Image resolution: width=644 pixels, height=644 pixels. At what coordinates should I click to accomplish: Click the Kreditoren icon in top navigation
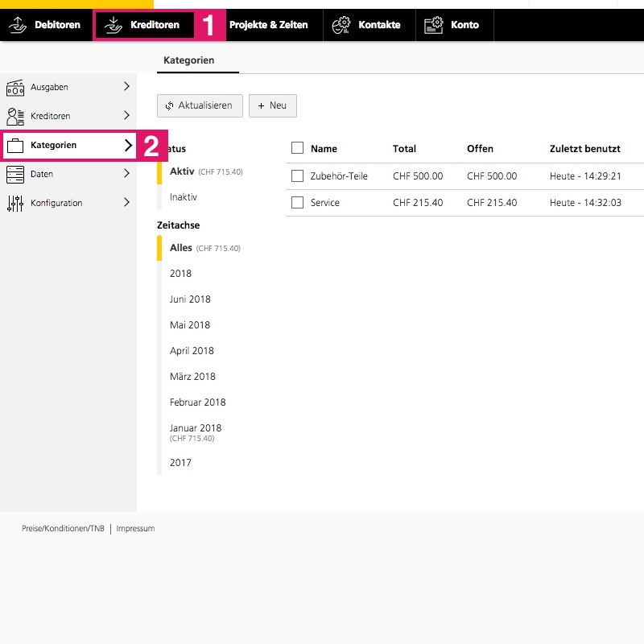(x=114, y=25)
